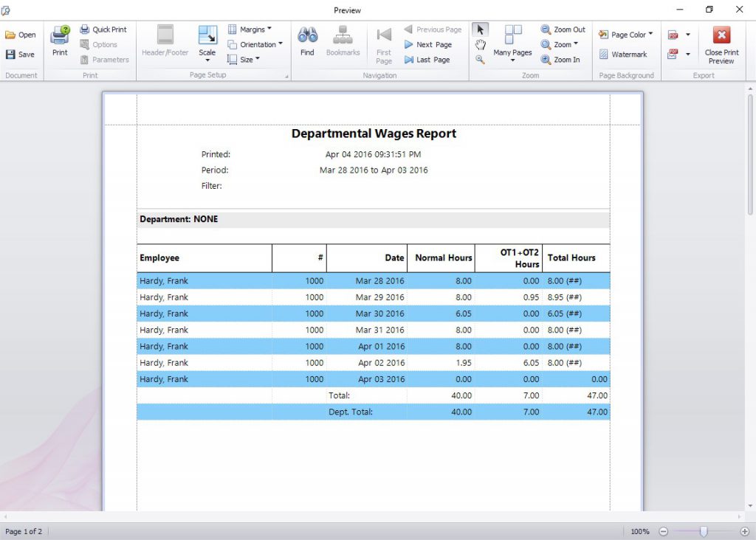Show the Bookmarks panel
The width and height of the screenshot is (756, 540).
pos(343,41)
